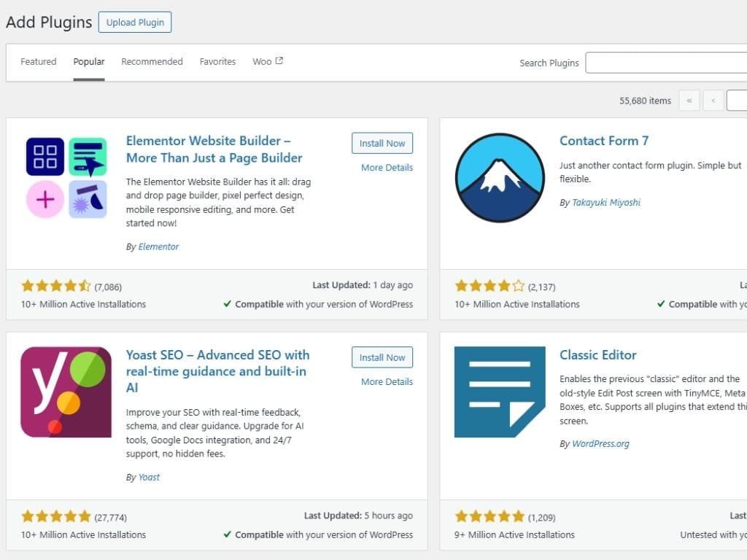Click the external link icon beside Woo

point(279,61)
